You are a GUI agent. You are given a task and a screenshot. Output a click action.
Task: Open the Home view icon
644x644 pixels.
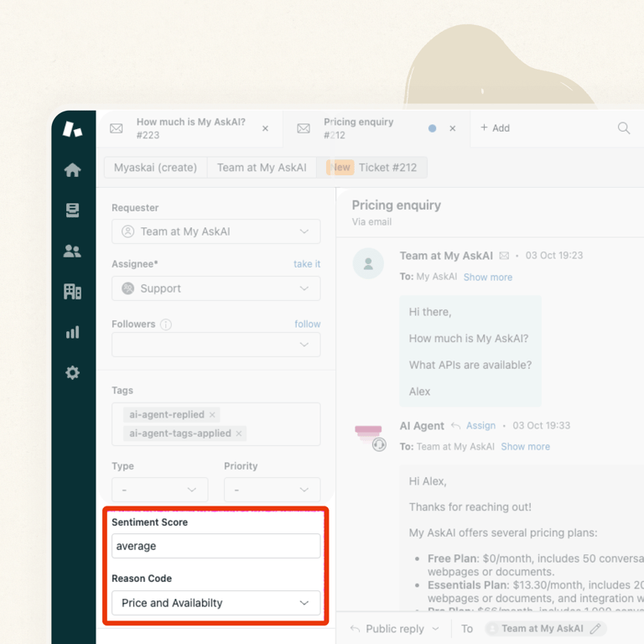tap(72, 169)
